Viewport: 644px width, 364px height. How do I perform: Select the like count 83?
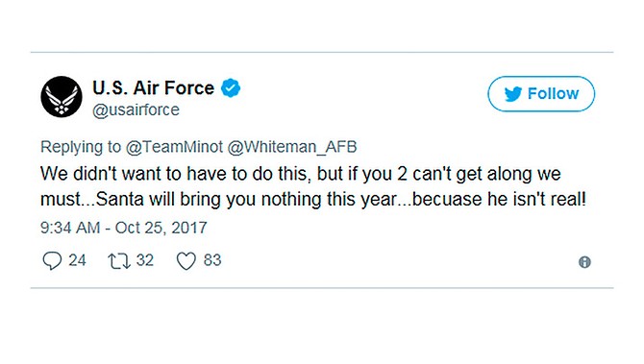point(212,260)
